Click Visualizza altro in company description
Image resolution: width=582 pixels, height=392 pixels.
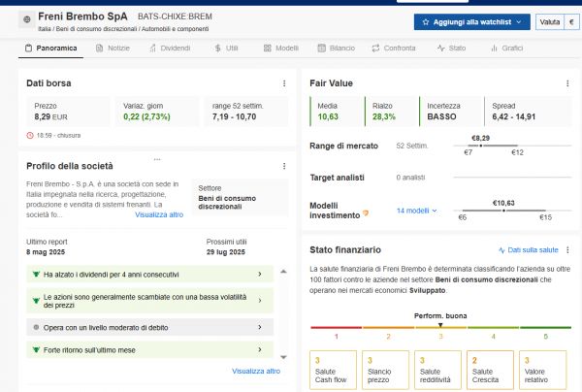(x=159, y=214)
